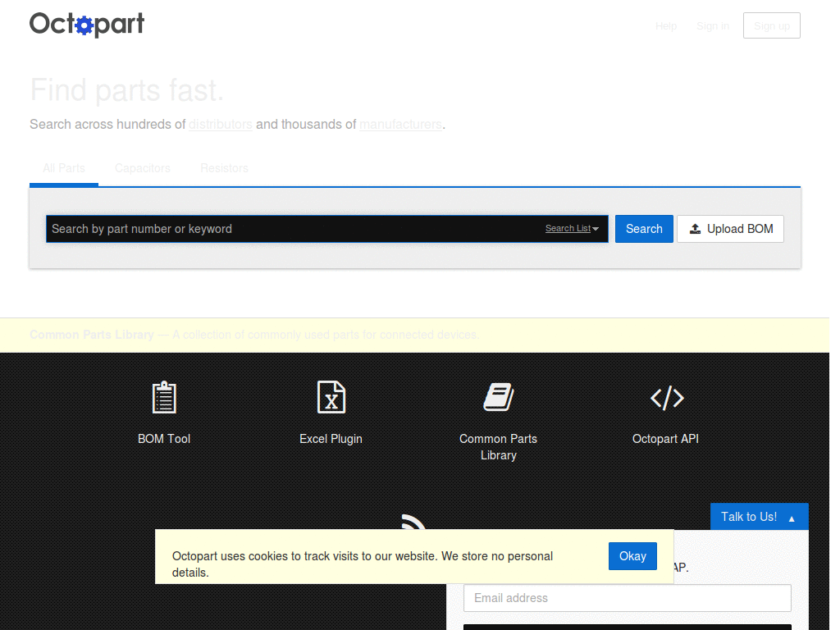This screenshot has height=630, width=840.
Task: Open the Help link
Action: (666, 25)
